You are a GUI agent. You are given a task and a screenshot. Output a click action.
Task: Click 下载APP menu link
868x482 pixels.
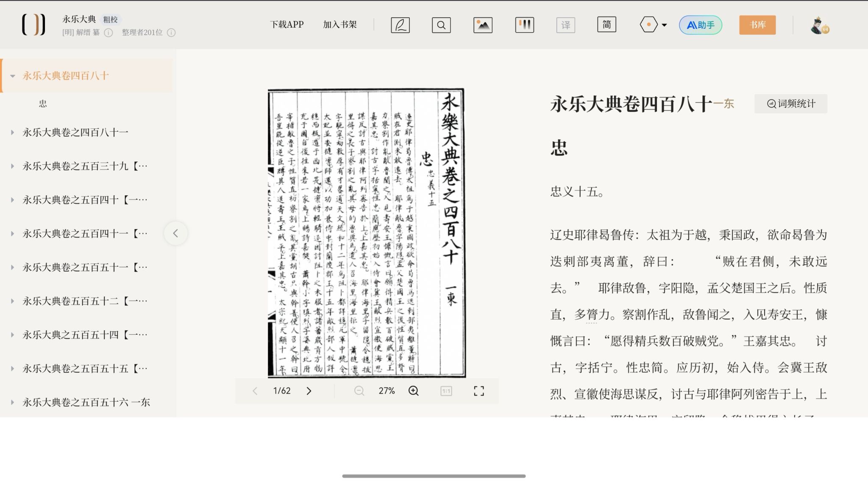click(x=287, y=25)
